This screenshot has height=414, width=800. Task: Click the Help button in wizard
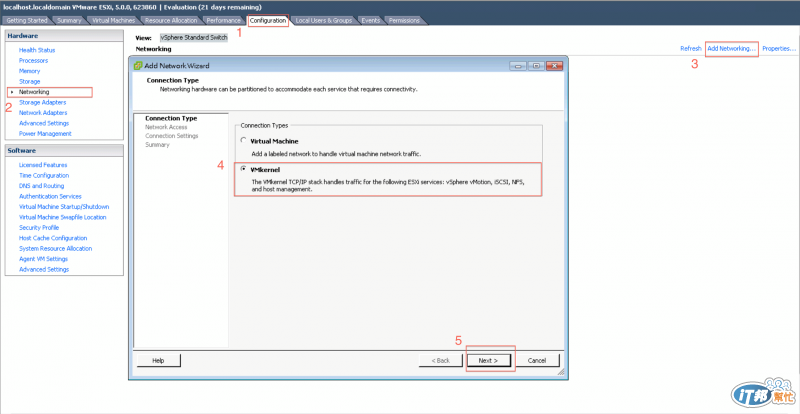click(x=159, y=360)
